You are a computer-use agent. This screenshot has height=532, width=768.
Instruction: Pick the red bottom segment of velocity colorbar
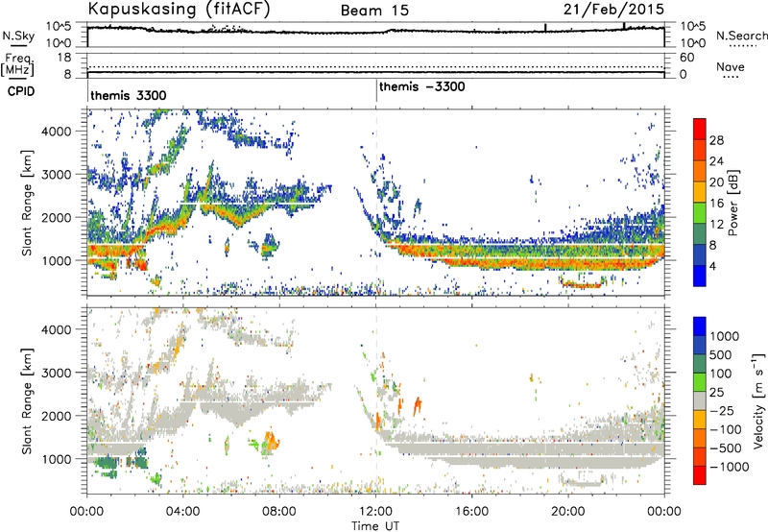[700, 475]
